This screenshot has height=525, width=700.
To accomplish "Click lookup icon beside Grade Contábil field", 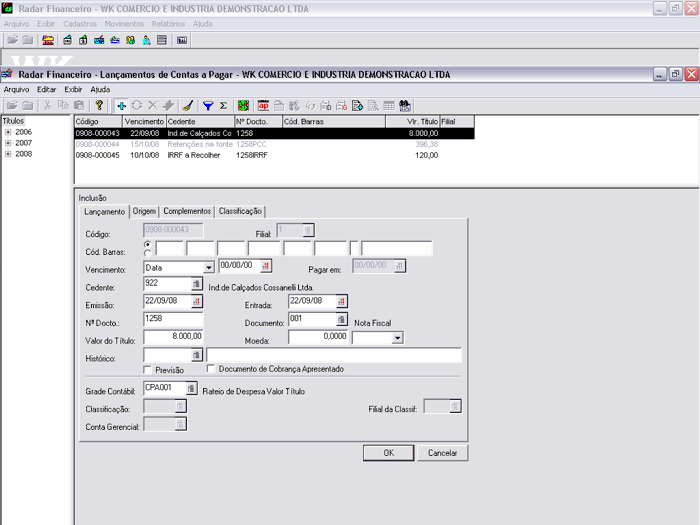I will (x=192, y=388).
